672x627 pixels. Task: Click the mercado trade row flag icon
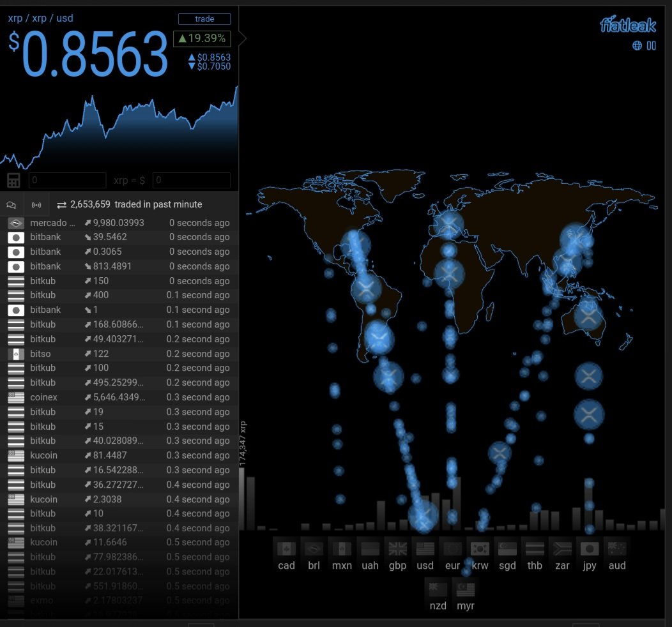[x=16, y=223]
